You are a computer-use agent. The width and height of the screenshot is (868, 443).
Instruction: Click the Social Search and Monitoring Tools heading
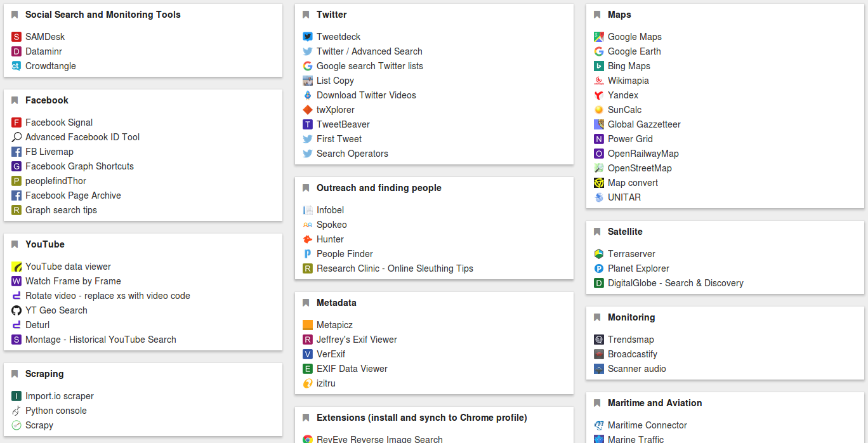(x=103, y=15)
